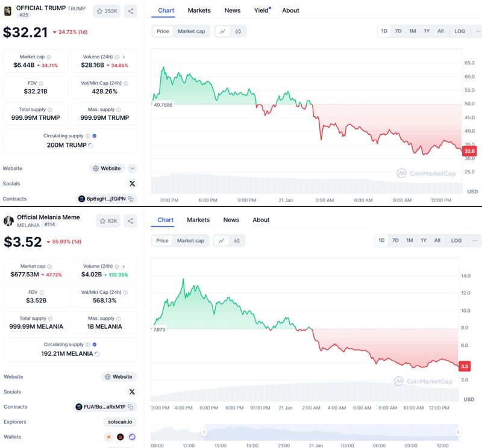The width and height of the screenshot is (482, 448).
Task: Grab the left handle of MELANIA range slider
Action: click(x=204, y=432)
